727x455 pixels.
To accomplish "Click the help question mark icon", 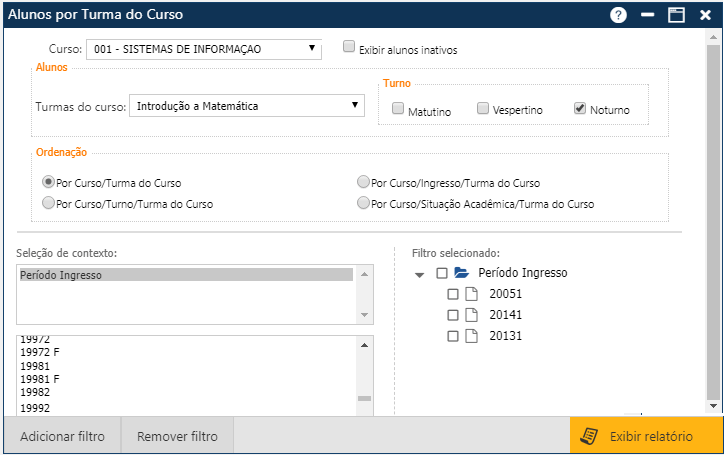I will 619,15.
